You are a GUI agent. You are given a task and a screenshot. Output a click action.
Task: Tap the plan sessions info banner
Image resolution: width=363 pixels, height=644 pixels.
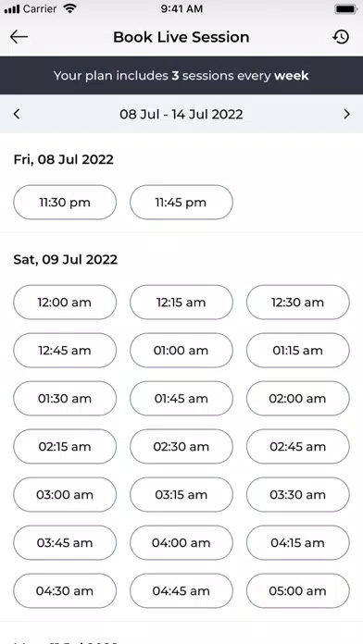point(181,76)
